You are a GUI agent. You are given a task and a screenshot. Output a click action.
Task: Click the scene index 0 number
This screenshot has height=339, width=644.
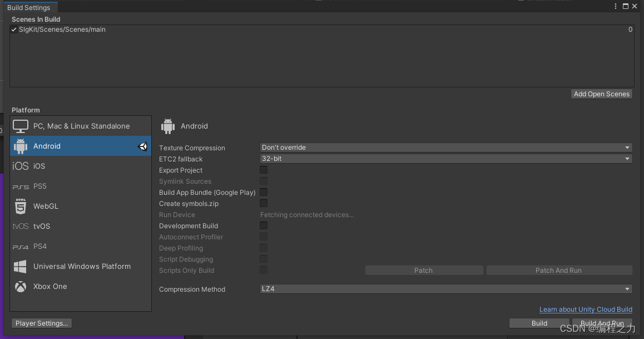click(630, 30)
